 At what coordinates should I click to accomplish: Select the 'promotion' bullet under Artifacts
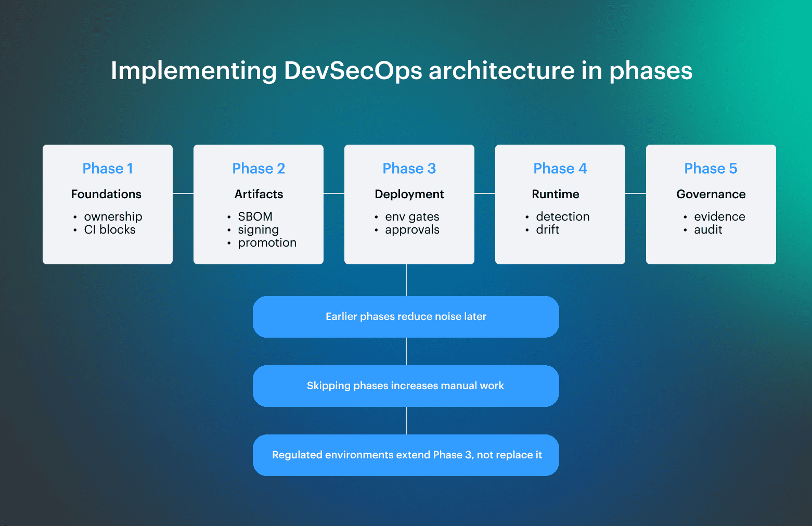pyautogui.click(x=267, y=242)
